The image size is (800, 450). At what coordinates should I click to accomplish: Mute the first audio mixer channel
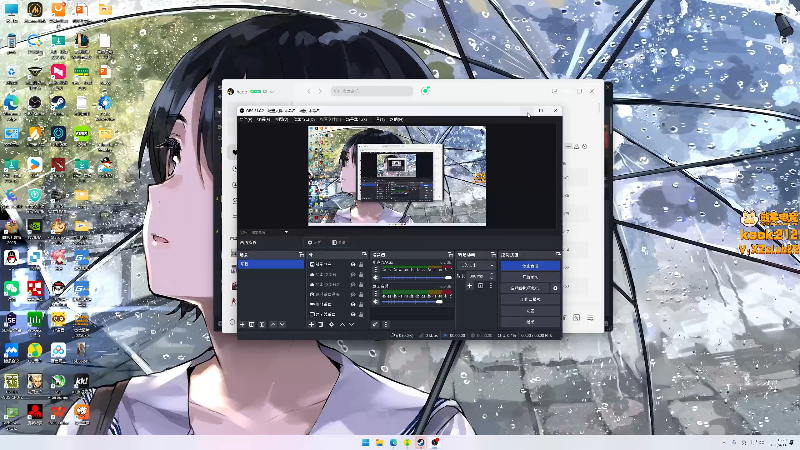click(376, 278)
